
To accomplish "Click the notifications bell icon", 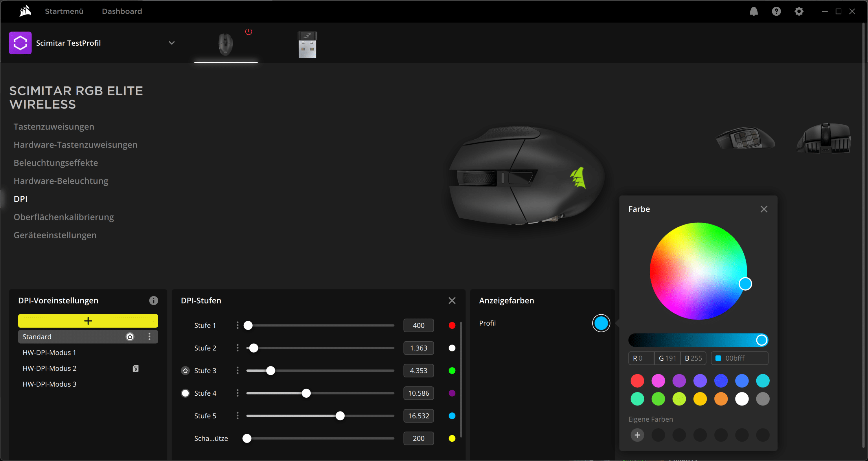I will 753,12.
